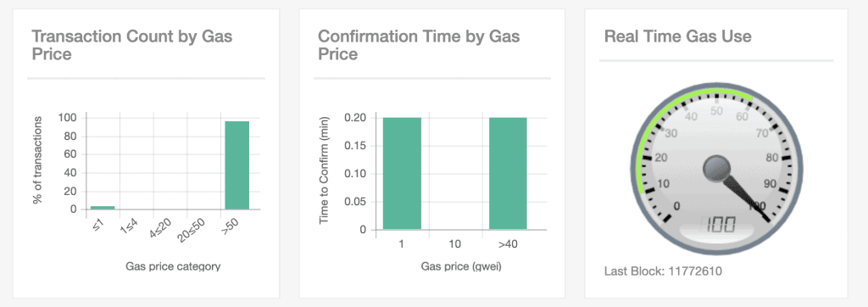The image size is (868, 307).
Task: Click the Time to Confirm (min) axis label
Action: coord(325,170)
